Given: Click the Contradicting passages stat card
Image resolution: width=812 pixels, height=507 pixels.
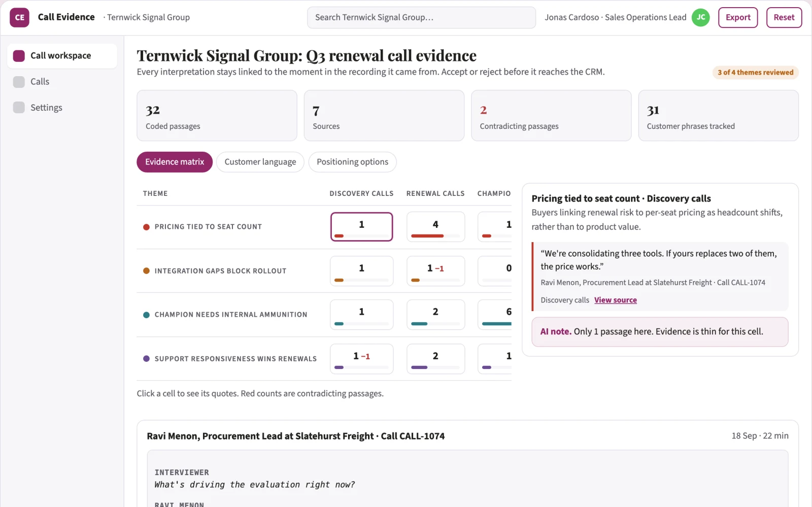Looking at the screenshot, I should [551, 116].
